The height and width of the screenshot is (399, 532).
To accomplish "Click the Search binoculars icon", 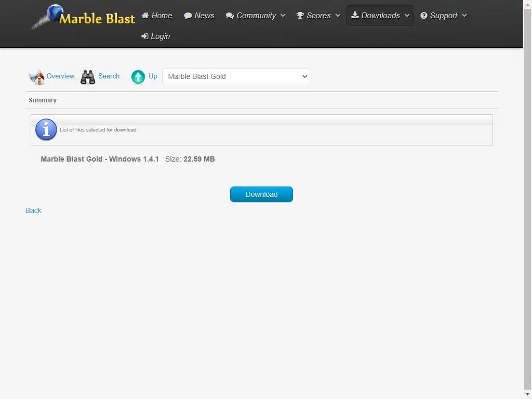I will (x=88, y=77).
